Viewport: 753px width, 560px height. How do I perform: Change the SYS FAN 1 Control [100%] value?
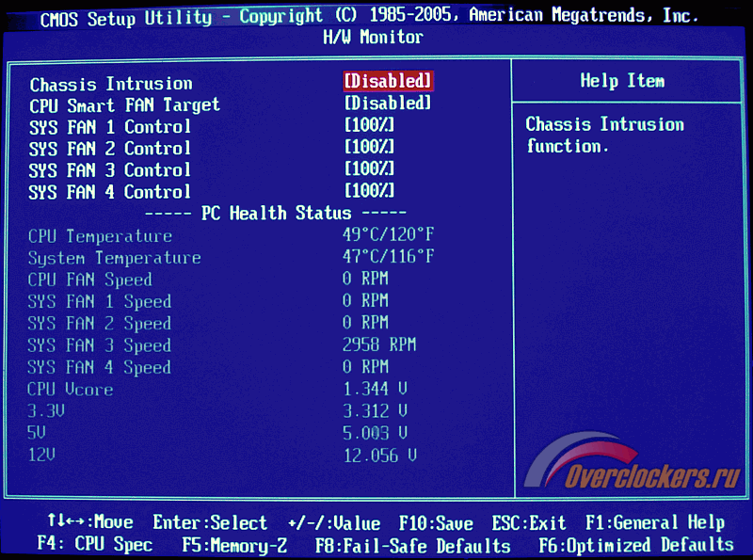369,125
